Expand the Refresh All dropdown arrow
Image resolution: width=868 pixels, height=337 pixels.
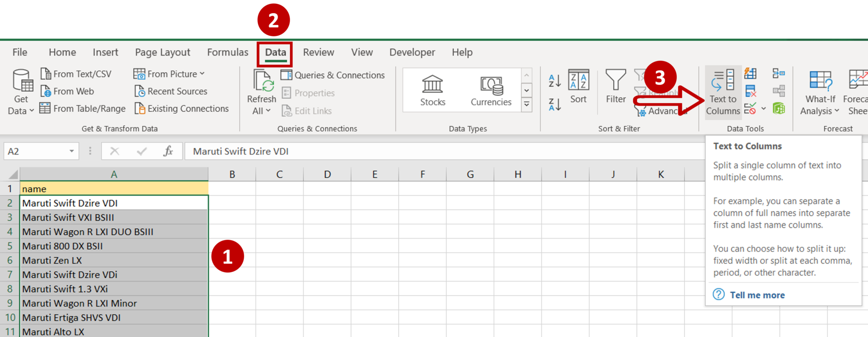[268, 111]
